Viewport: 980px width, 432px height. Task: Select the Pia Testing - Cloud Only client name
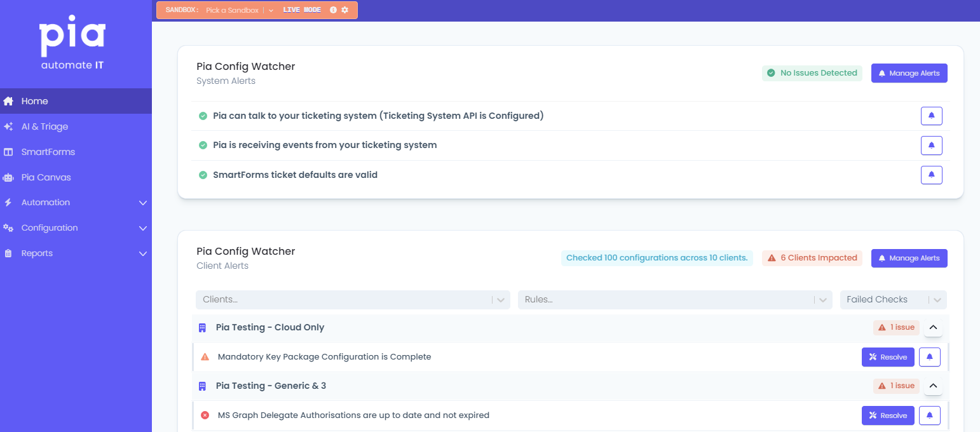click(270, 328)
